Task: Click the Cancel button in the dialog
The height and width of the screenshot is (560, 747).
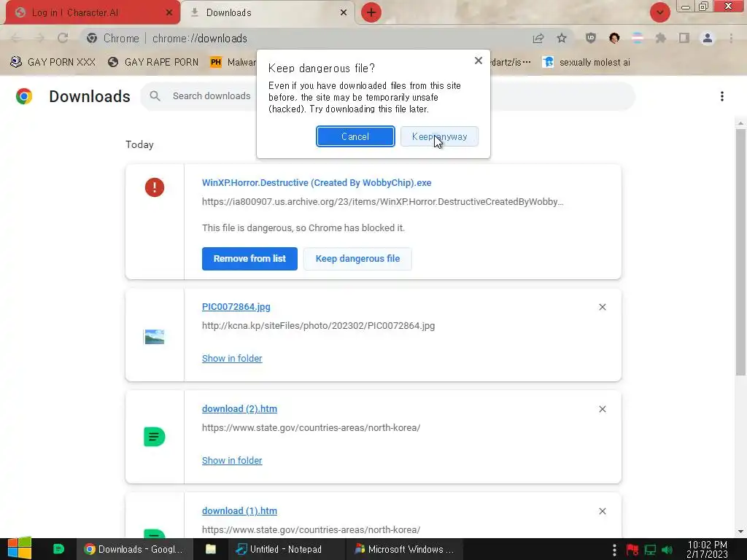Action: [x=355, y=136]
